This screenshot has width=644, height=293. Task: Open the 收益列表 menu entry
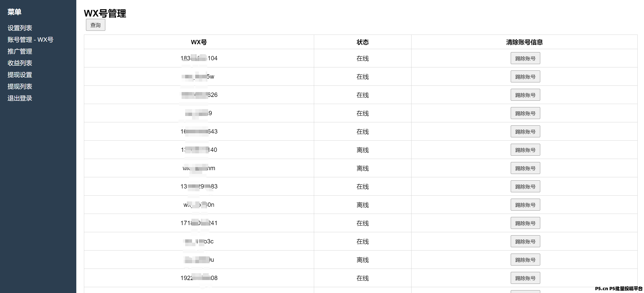[x=20, y=63]
